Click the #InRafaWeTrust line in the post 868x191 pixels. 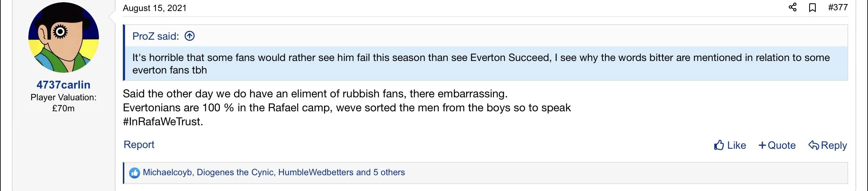163,122
